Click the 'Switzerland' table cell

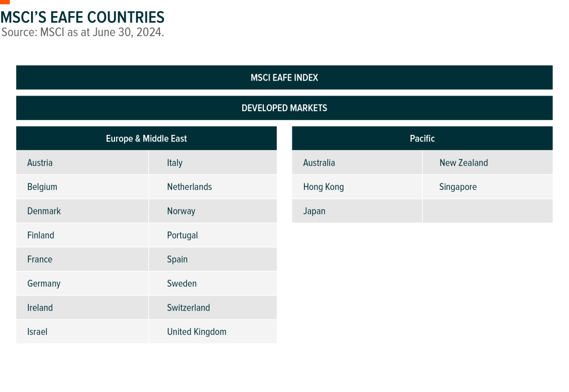[x=213, y=308]
